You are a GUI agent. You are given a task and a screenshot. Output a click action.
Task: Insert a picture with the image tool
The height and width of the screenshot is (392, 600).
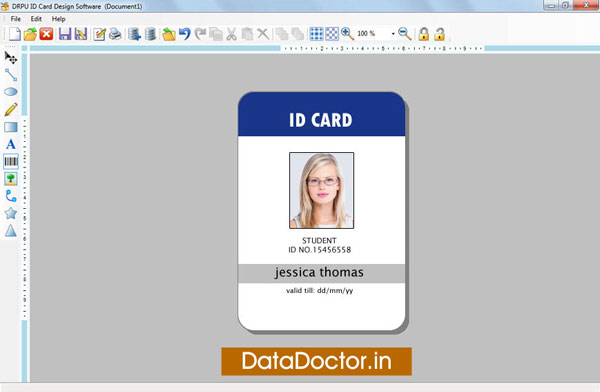pyautogui.click(x=11, y=179)
